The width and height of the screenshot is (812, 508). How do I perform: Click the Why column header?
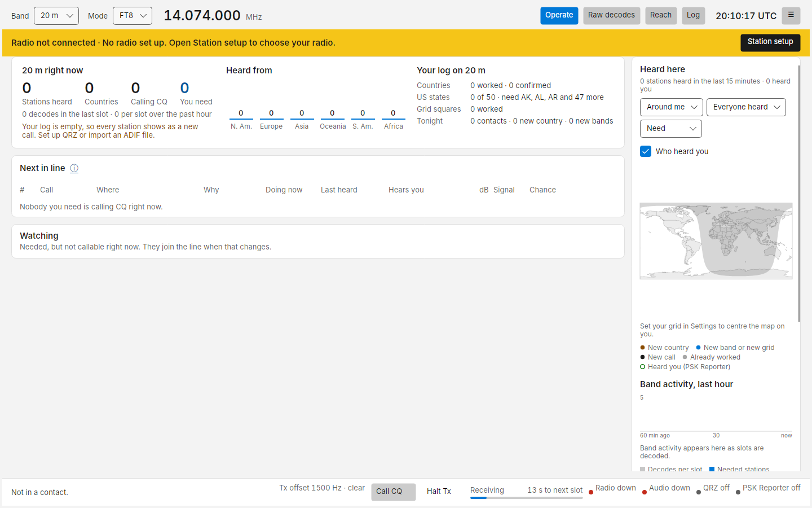point(211,190)
